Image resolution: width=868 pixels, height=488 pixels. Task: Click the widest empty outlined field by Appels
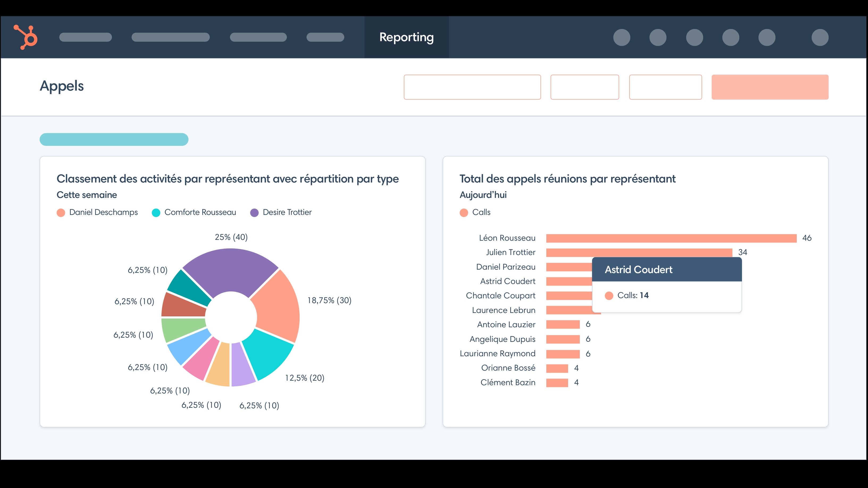(472, 87)
